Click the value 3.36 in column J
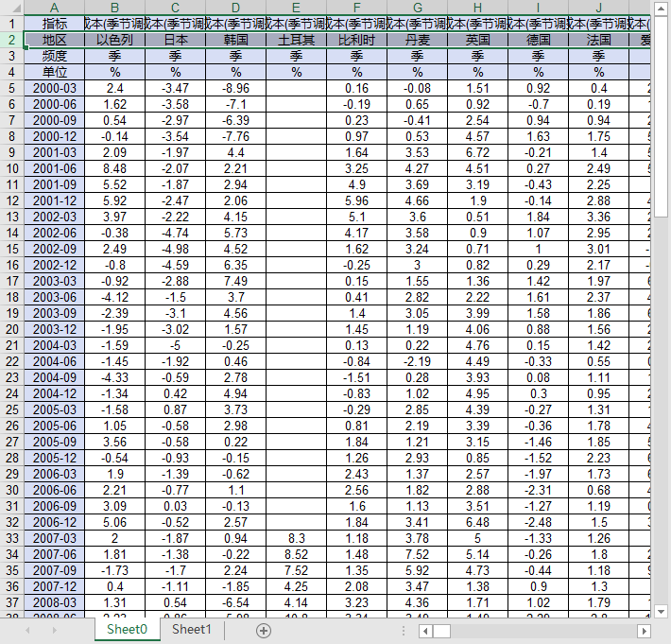Image resolution: width=671 pixels, height=644 pixels. [598, 218]
